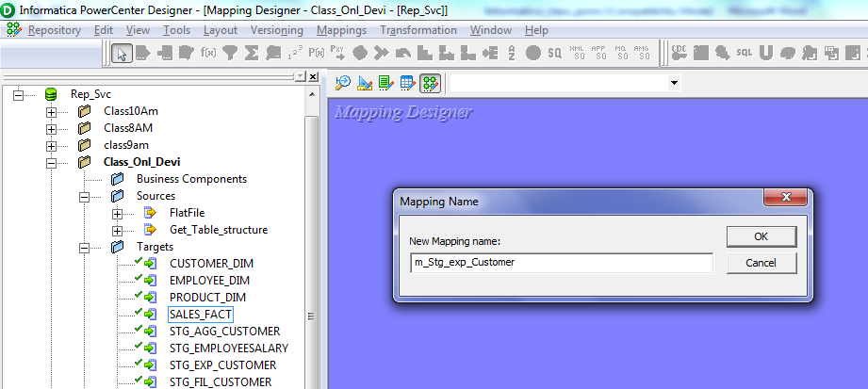
Task: Open the Layout menu
Action: coord(221,30)
